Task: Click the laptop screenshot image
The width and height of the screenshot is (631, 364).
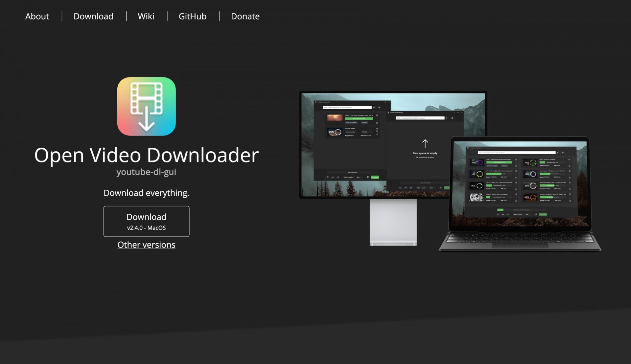Action: coord(520,194)
